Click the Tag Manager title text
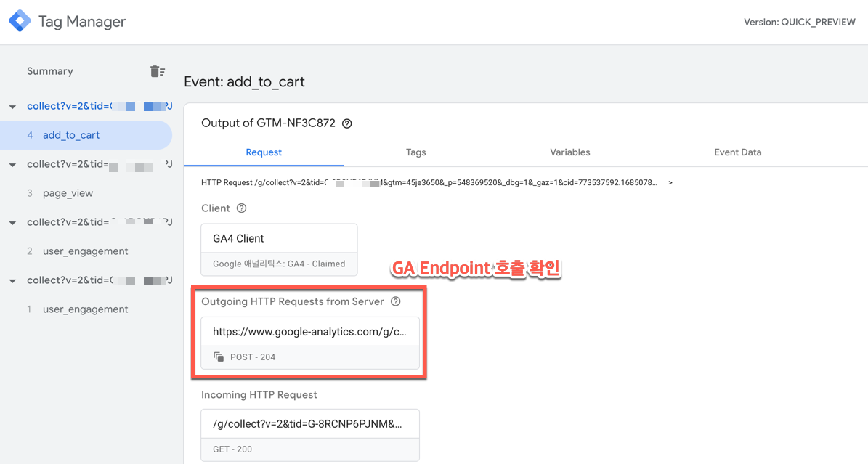 pyautogui.click(x=82, y=22)
